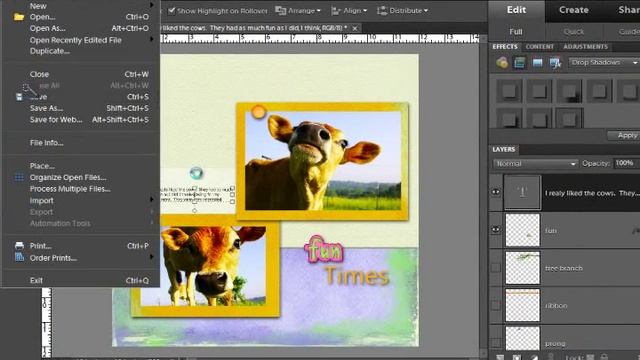Switch to the Edit tab
This screenshot has width=640, height=360.
(516, 10)
